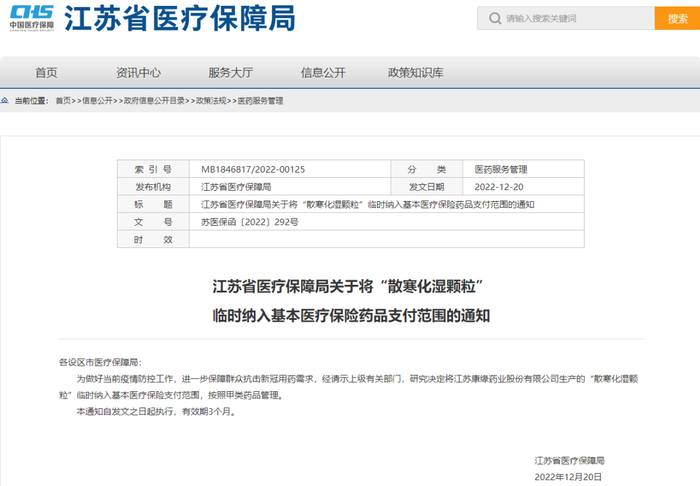Click the signature 江苏省医疗保障局 at bottom
700x486 pixels.
pyautogui.click(x=569, y=461)
